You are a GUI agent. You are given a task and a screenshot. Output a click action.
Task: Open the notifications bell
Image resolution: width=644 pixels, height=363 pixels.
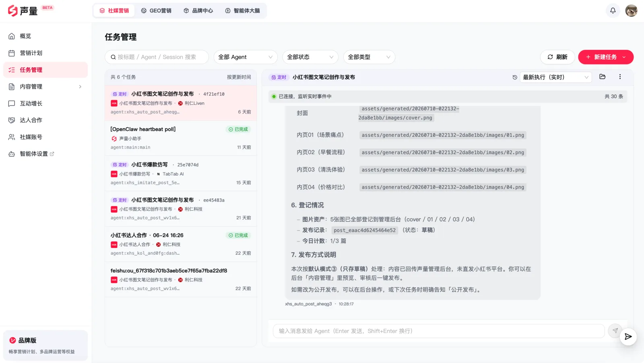(x=613, y=10)
